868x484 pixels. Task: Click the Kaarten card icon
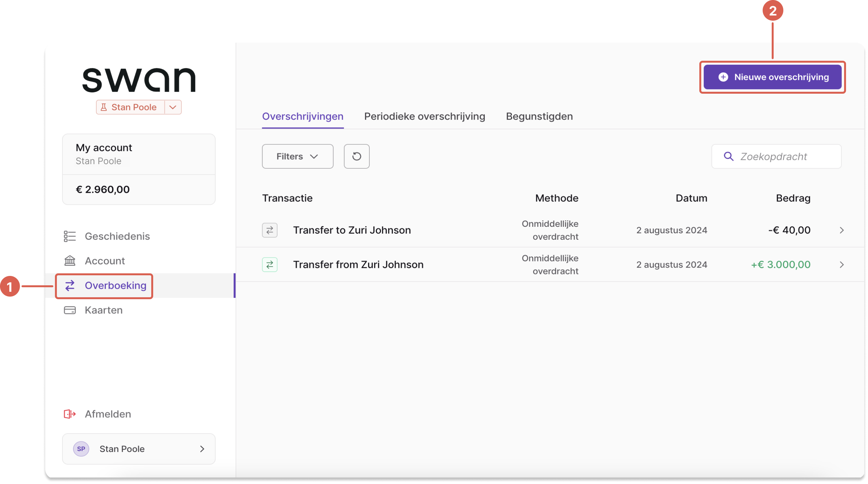coord(70,310)
